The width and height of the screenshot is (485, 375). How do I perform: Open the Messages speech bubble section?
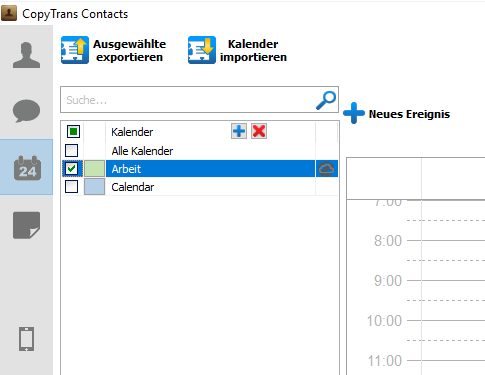(26, 111)
